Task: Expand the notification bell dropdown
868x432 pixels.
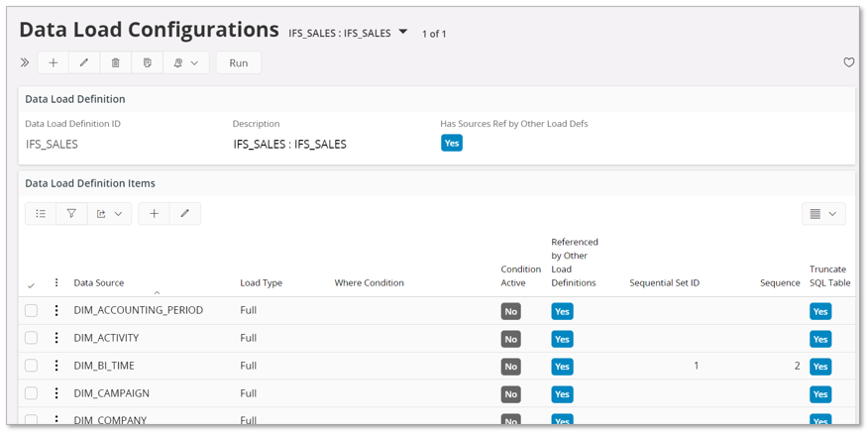Action: 185,62
